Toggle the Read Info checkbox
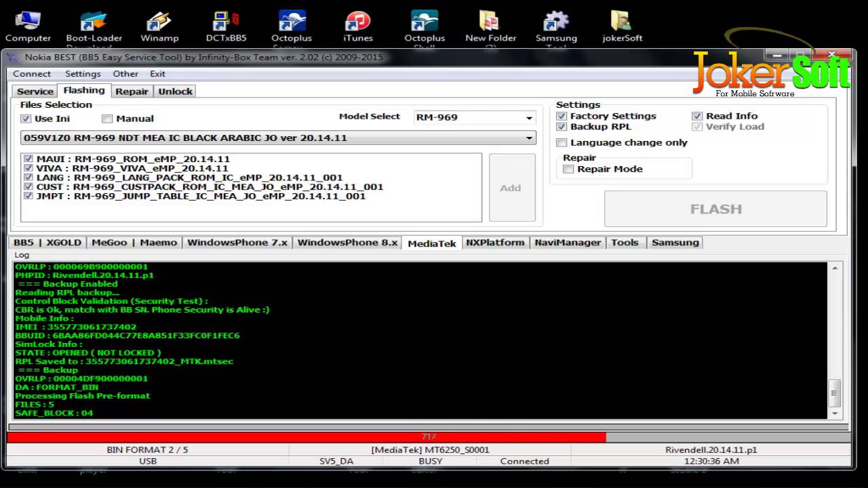 pyautogui.click(x=697, y=116)
